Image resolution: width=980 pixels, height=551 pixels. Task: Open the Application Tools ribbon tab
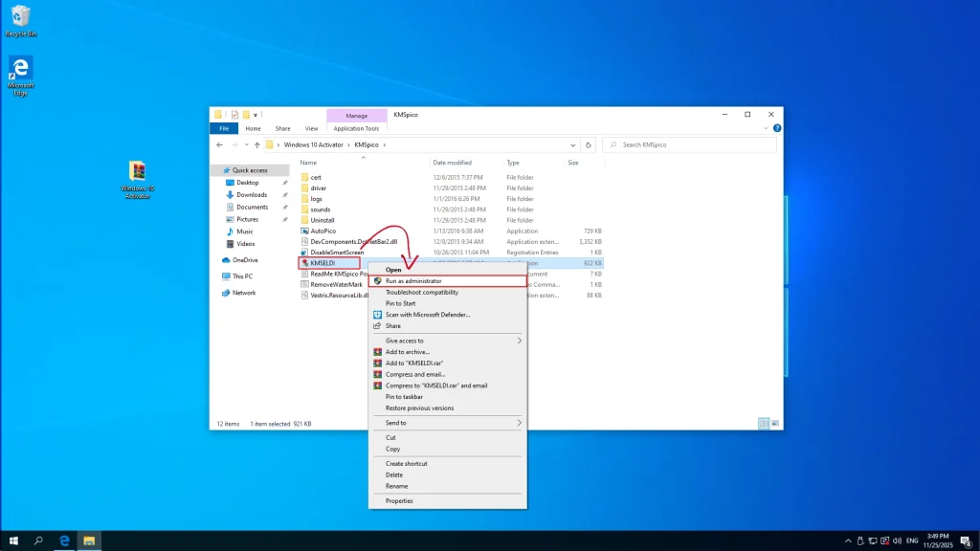355,127
